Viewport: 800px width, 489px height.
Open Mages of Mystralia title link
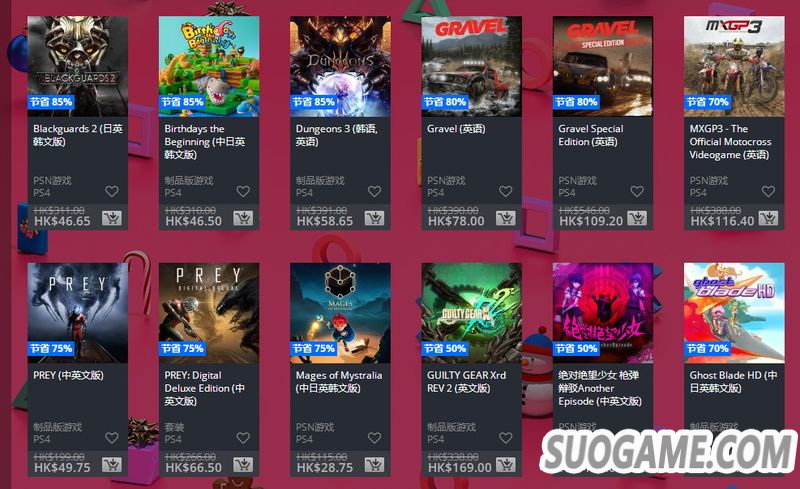(339, 382)
